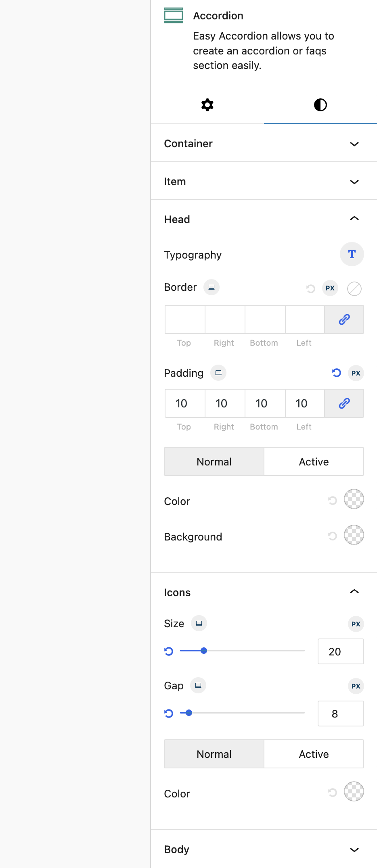
Task: Click the Border PX unit icon
Action: [330, 288]
